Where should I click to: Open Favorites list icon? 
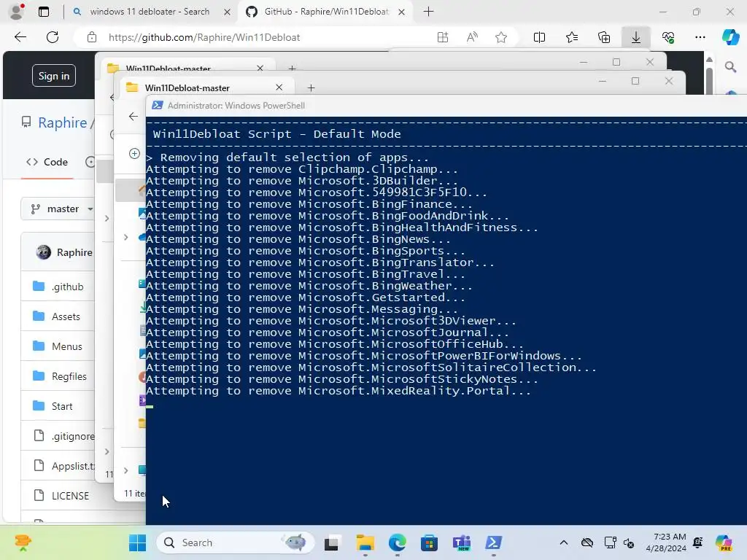(572, 37)
